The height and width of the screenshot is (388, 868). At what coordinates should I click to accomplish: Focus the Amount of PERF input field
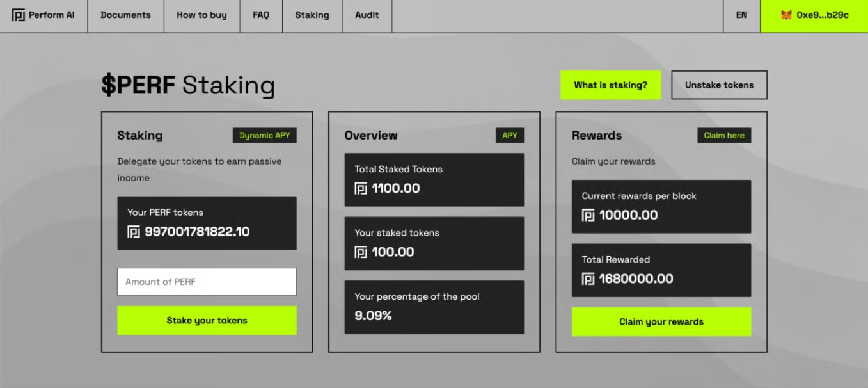pyautogui.click(x=207, y=282)
